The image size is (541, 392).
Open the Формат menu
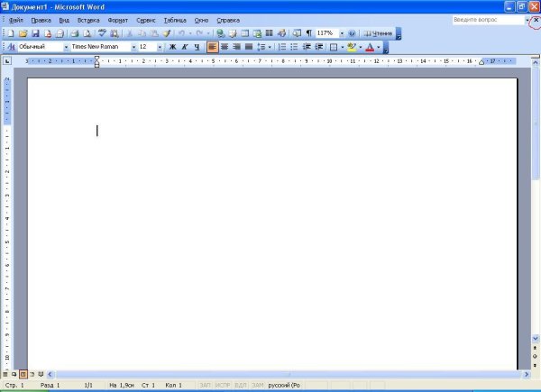(x=117, y=21)
